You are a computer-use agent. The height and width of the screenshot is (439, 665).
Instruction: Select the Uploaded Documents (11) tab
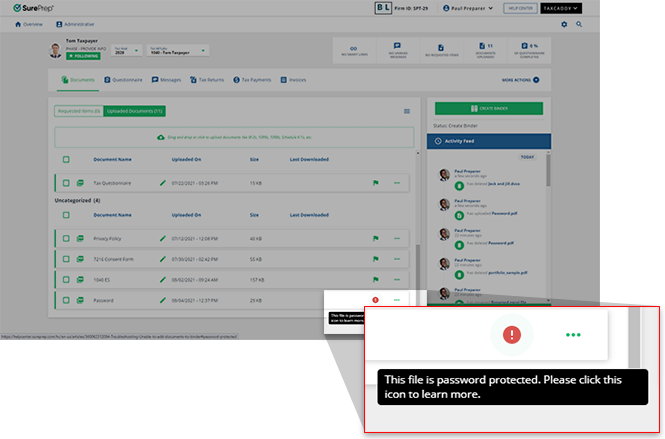click(x=134, y=111)
